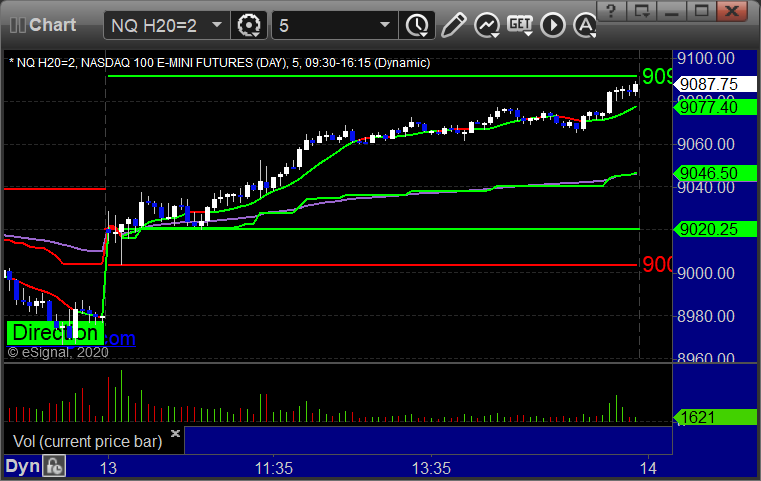This screenshot has width=761, height=481.
Task: Select the Vol (current price bar) label
Action: [x=87, y=441]
